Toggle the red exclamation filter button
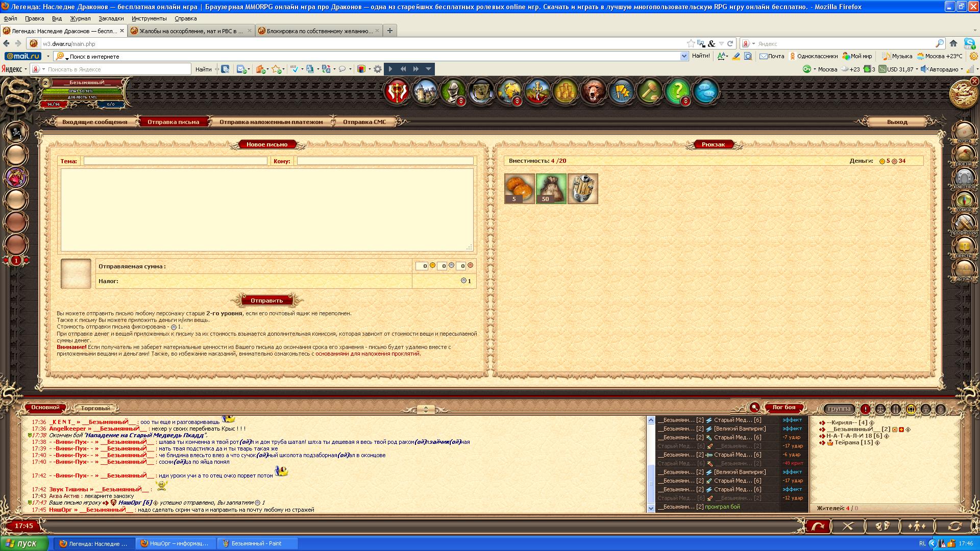 coord(866,409)
